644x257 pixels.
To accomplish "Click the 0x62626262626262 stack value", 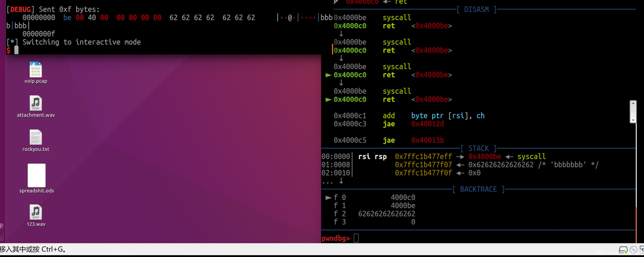I will pos(501,165).
